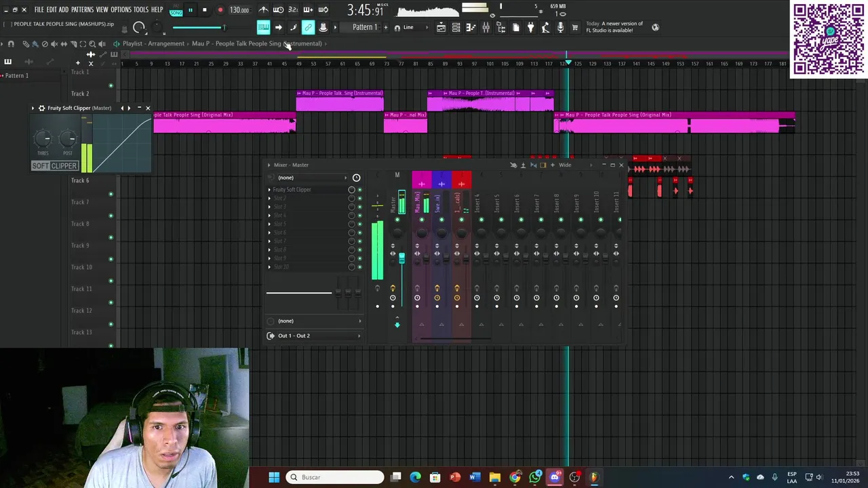The height and width of the screenshot is (488, 868).
Task: Select the playlist zoom tool
Action: coord(92,44)
